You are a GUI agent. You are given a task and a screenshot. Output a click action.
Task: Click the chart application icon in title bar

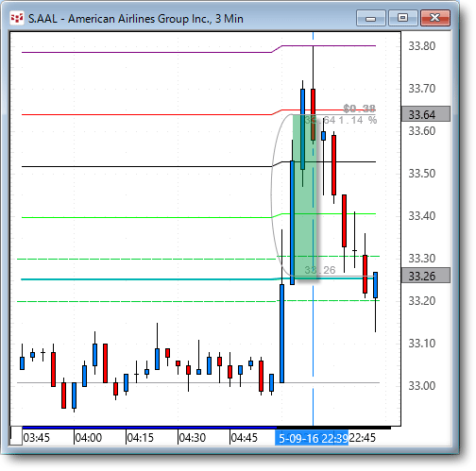click(x=17, y=18)
